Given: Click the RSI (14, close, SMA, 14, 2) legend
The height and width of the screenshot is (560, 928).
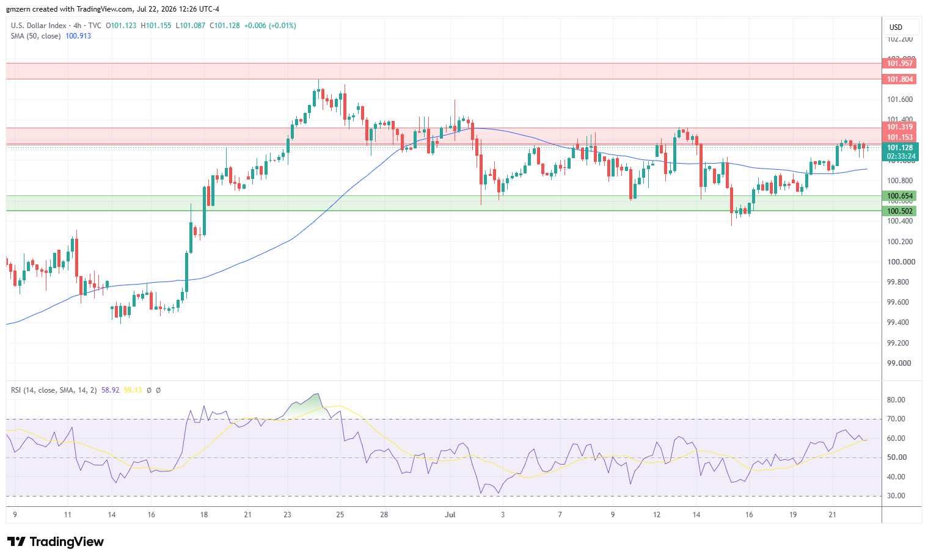Looking at the screenshot, I should (54, 390).
